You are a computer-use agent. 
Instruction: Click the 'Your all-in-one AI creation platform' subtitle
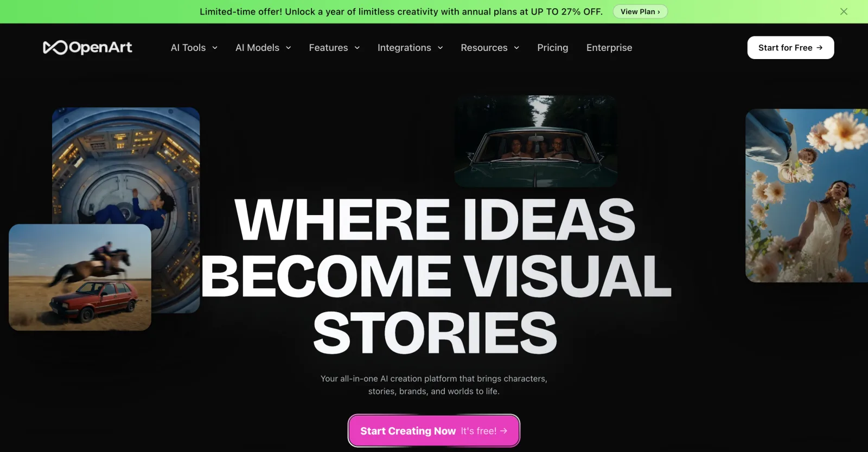pos(434,385)
